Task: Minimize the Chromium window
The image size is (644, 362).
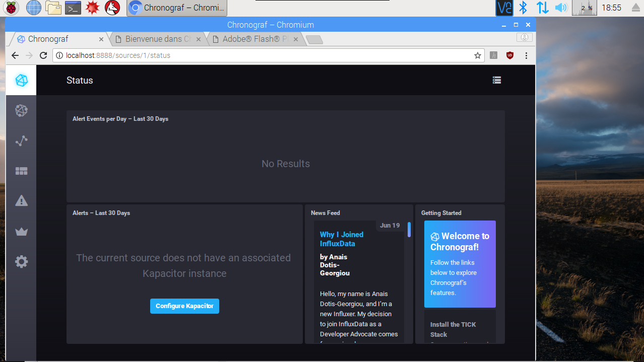Action: pos(504,25)
